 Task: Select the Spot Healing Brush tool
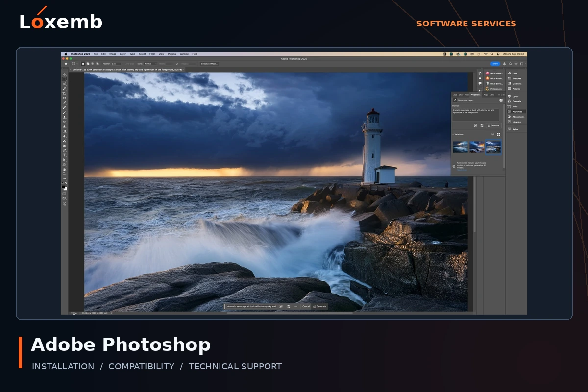click(x=64, y=107)
